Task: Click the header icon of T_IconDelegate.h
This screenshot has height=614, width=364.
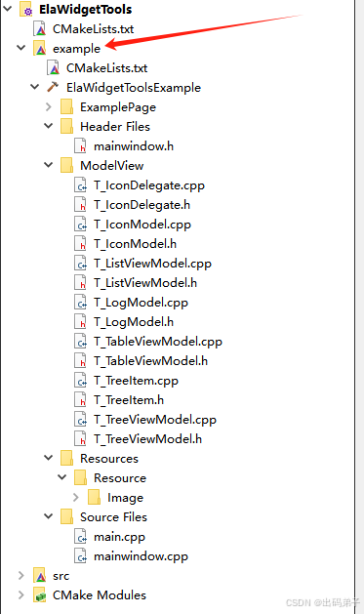Action: pos(80,205)
